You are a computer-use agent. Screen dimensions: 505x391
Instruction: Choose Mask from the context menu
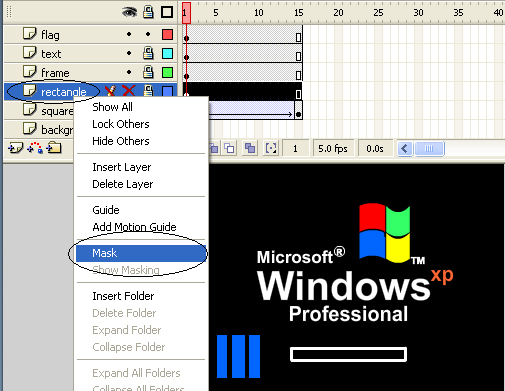point(141,253)
